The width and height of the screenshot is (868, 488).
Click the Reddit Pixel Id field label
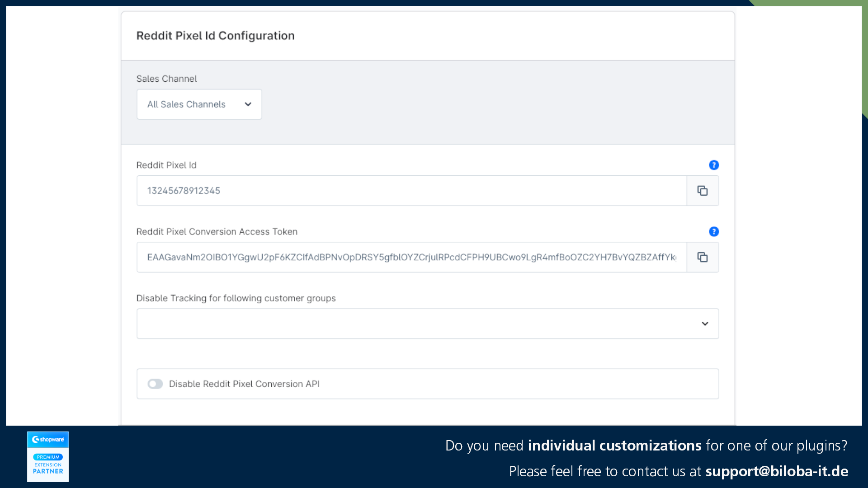click(x=166, y=165)
